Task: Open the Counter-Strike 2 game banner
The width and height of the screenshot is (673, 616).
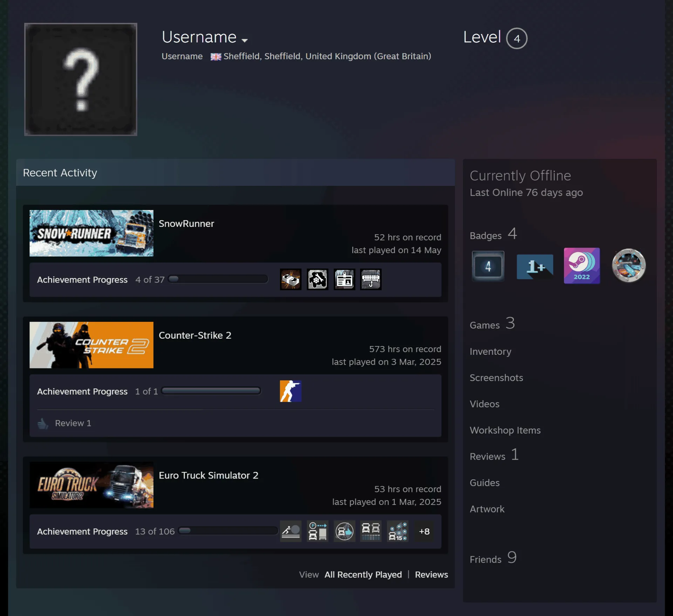Action: (91, 345)
